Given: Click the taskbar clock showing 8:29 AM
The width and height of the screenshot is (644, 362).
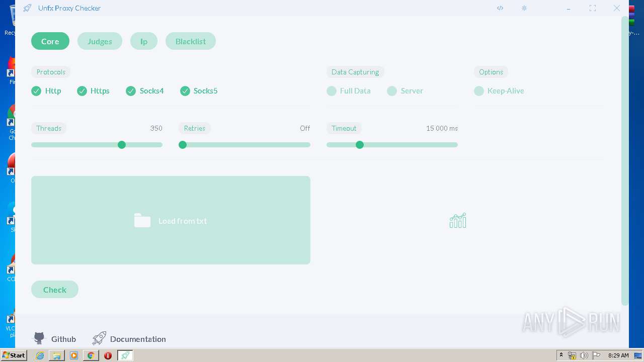Looking at the screenshot, I should click(618, 355).
